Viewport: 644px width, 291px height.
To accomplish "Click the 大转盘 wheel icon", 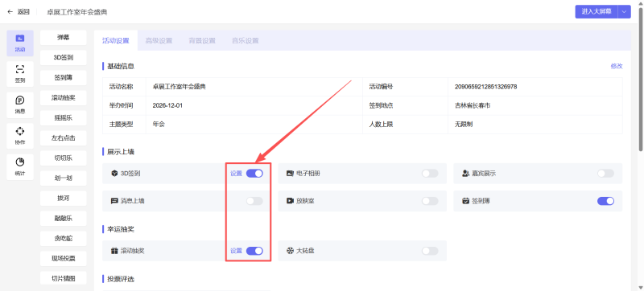I will 290,251.
